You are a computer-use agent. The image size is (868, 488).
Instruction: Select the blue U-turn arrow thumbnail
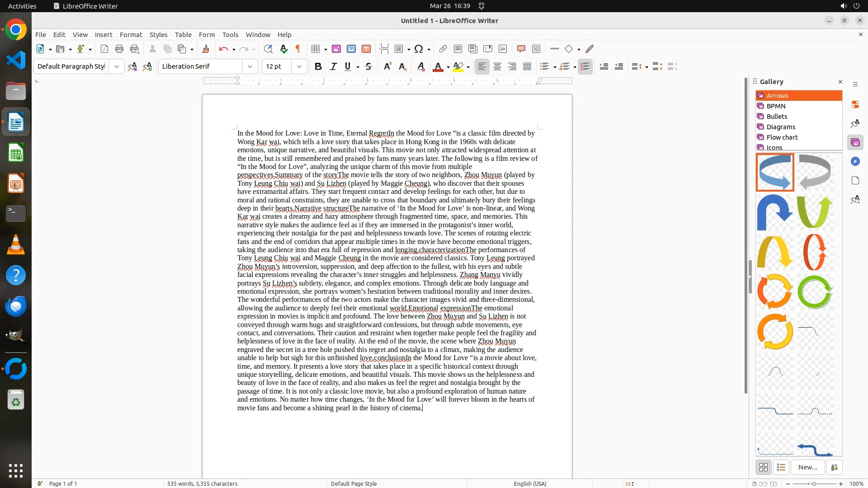coord(775,211)
